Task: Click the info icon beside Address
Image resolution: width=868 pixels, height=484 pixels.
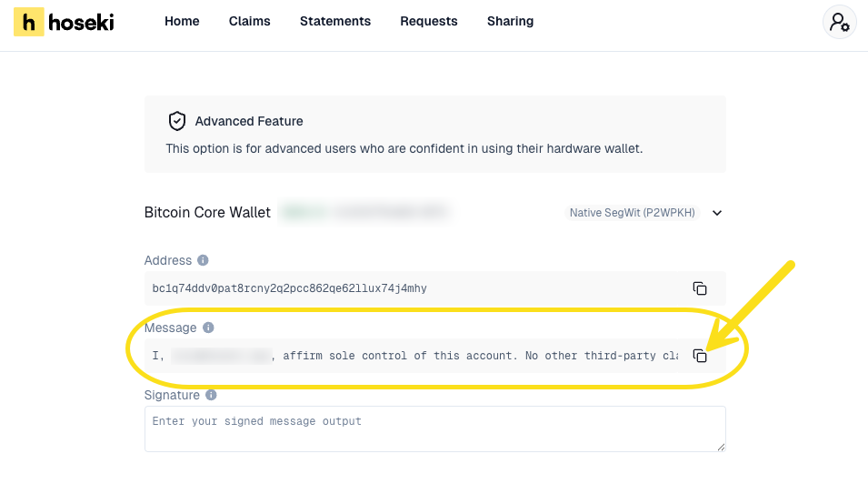Action: tap(203, 260)
